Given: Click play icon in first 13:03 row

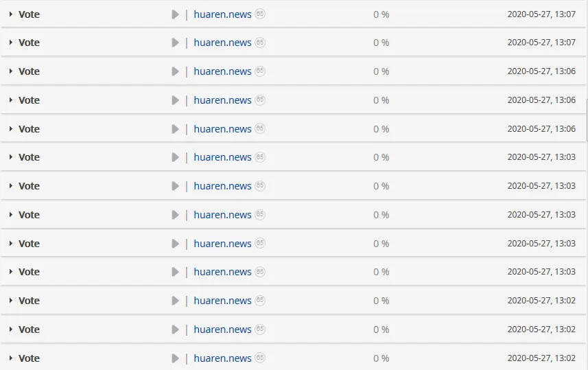Looking at the screenshot, I should point(175,157).
